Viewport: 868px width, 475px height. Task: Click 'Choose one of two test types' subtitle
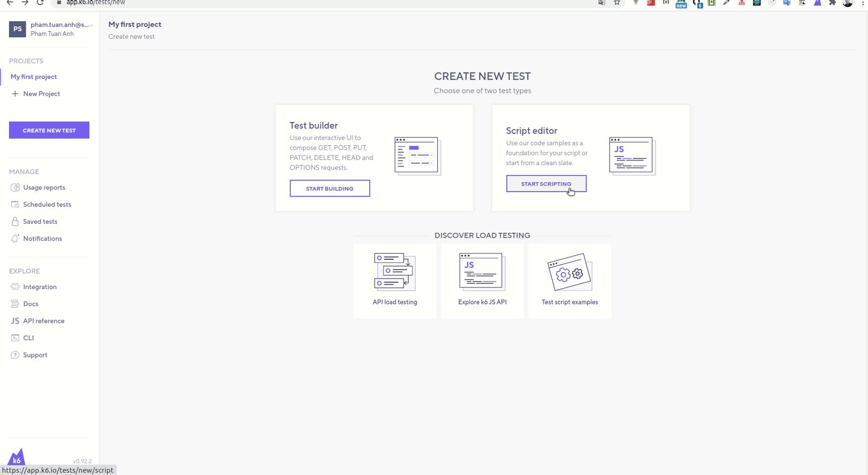point(482,91)
